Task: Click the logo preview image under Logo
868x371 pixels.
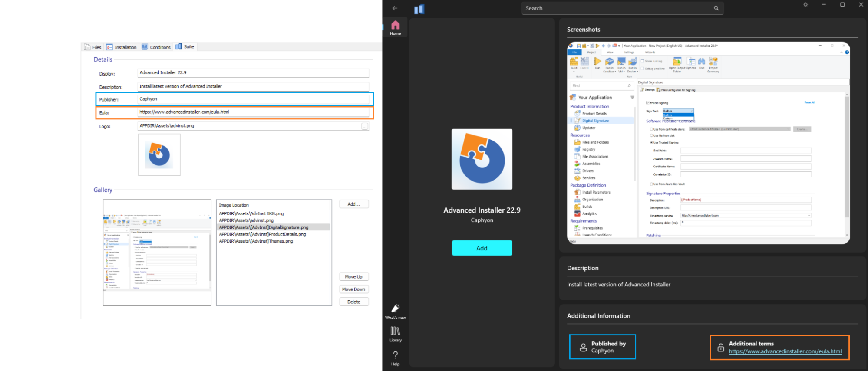Action: 159,155
